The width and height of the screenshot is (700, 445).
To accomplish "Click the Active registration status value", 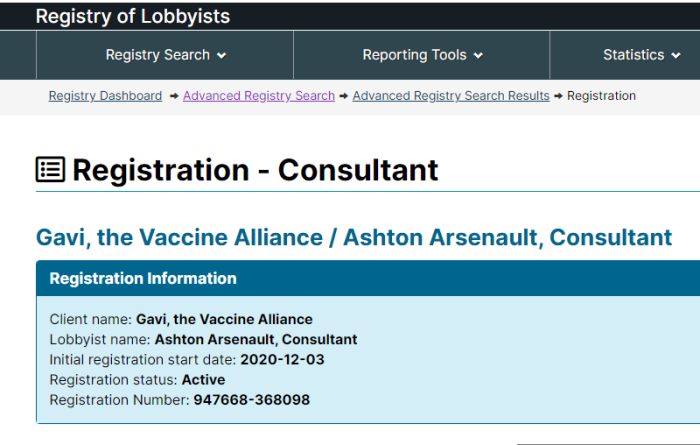I will [203, 380].
